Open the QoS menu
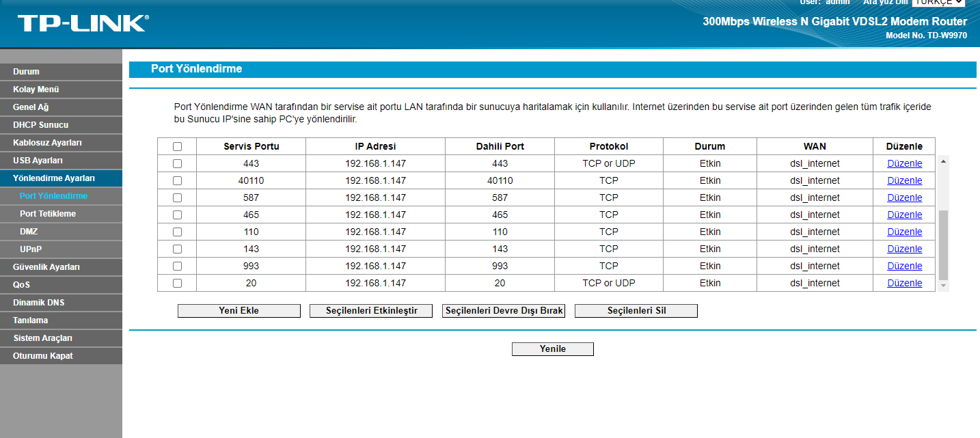Image resolution: width=980 pixels, height=438 pixels. pos(61,285)
